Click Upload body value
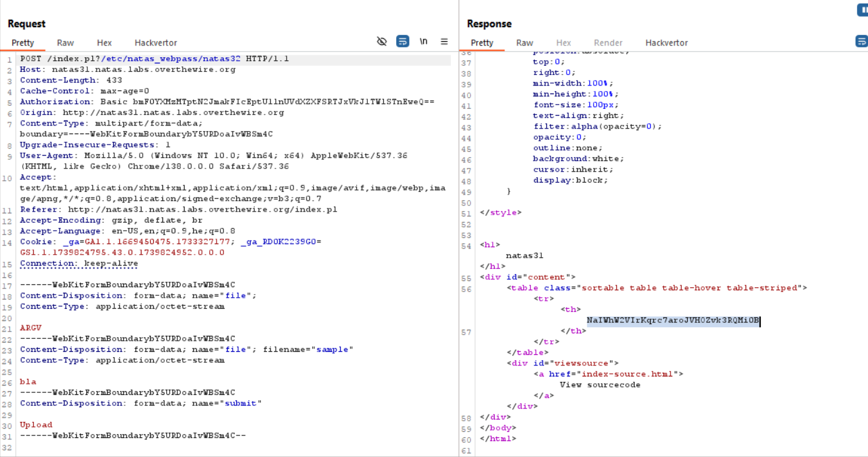This screenshot has width=868, height=457. click(36, 425)
